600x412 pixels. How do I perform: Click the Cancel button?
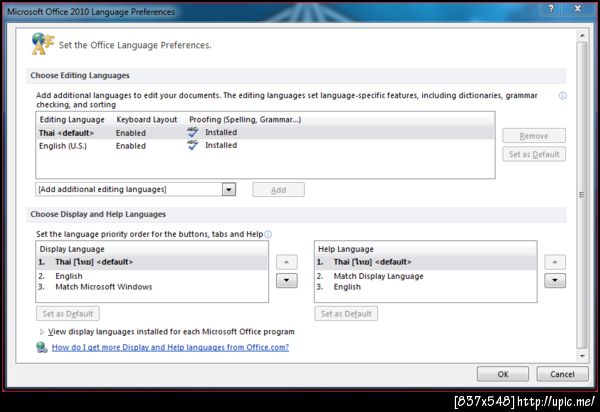(x=562, y=374)
